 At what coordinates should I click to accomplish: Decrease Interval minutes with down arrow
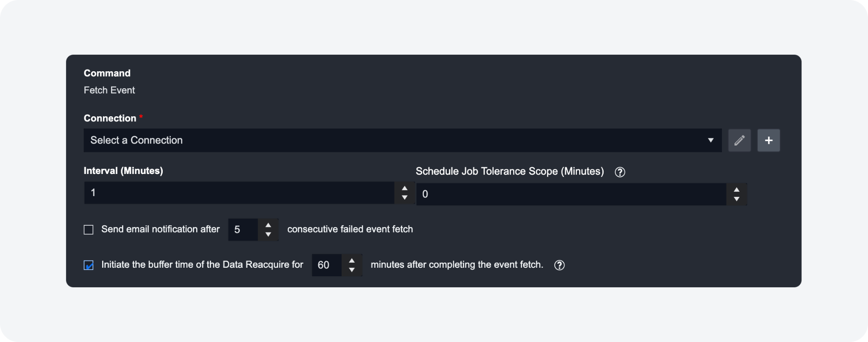(x=405, y=197)
